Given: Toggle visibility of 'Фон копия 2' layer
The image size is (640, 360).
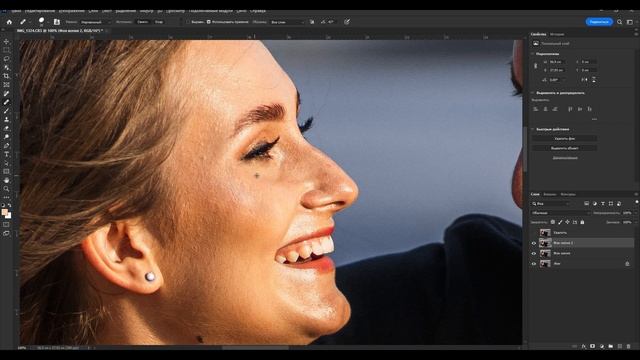Looking at the screenshot, I should (533, 243).
